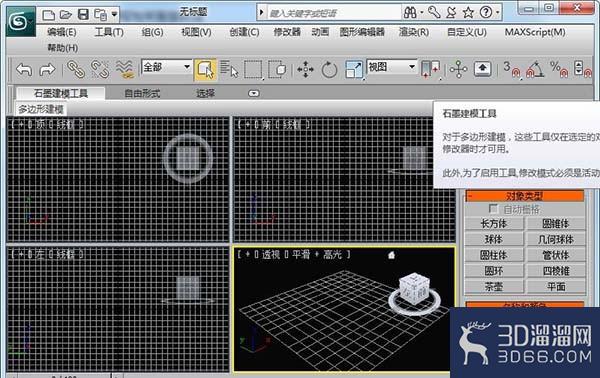Switch to 自由形式 ribbon tab
The width and height of the screenshot is (600, 378).
(x=142, y=93)
